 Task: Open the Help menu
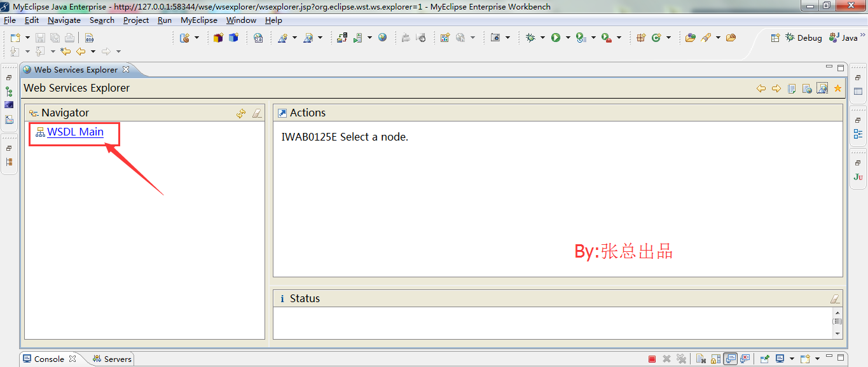pos(273,20)
